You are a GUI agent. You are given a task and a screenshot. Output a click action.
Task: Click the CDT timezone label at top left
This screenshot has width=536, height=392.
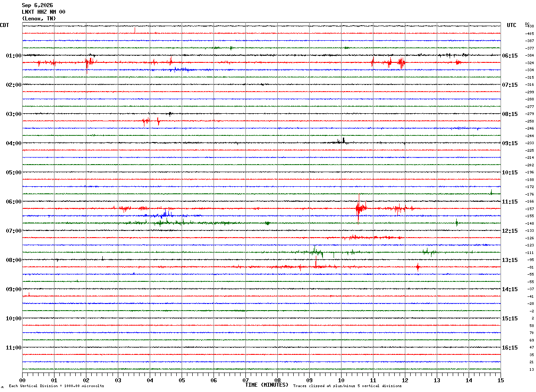4,25
